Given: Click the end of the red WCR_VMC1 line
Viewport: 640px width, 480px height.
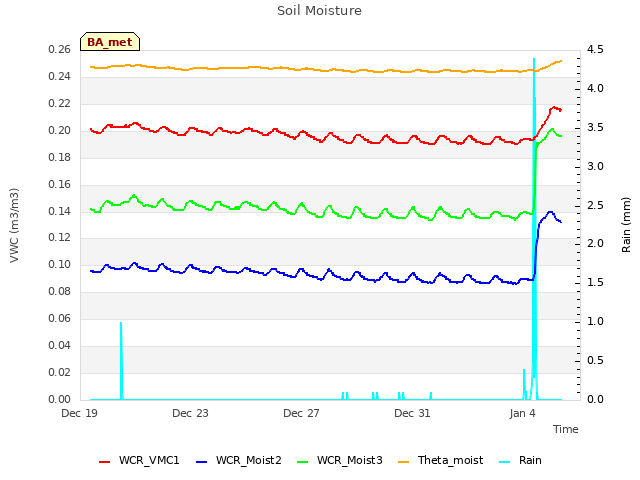Looking at the screenshot, I should pyautogui.click(x=561, y=110).
